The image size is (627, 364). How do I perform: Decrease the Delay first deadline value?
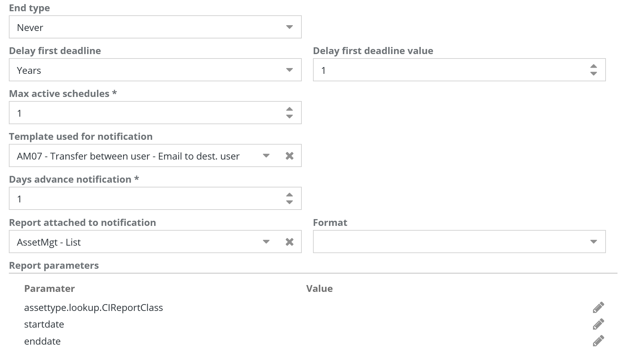click(594, 74)
